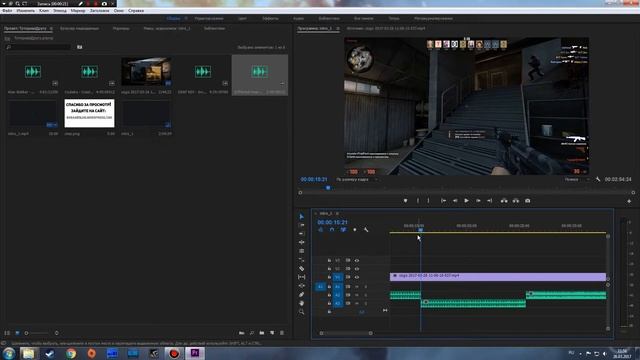
Task: Toggle A2 track targeting
Action: (338, 295)
